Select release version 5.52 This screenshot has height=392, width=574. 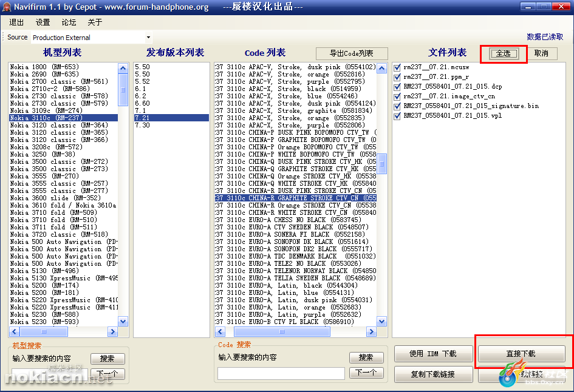coord(171,81)
